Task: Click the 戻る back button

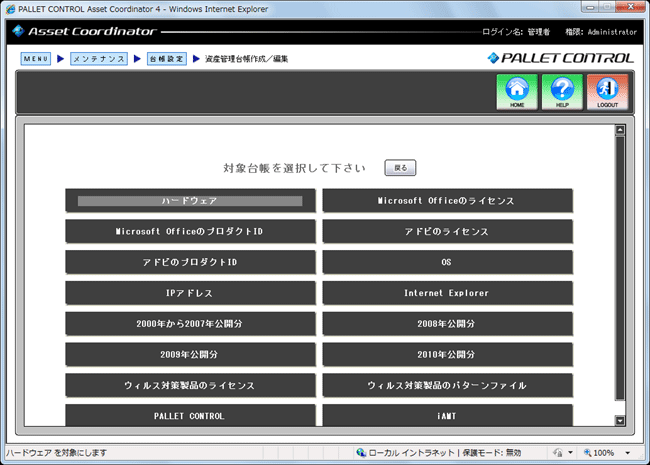Action: pyautogui.click(x=400, y=168)
